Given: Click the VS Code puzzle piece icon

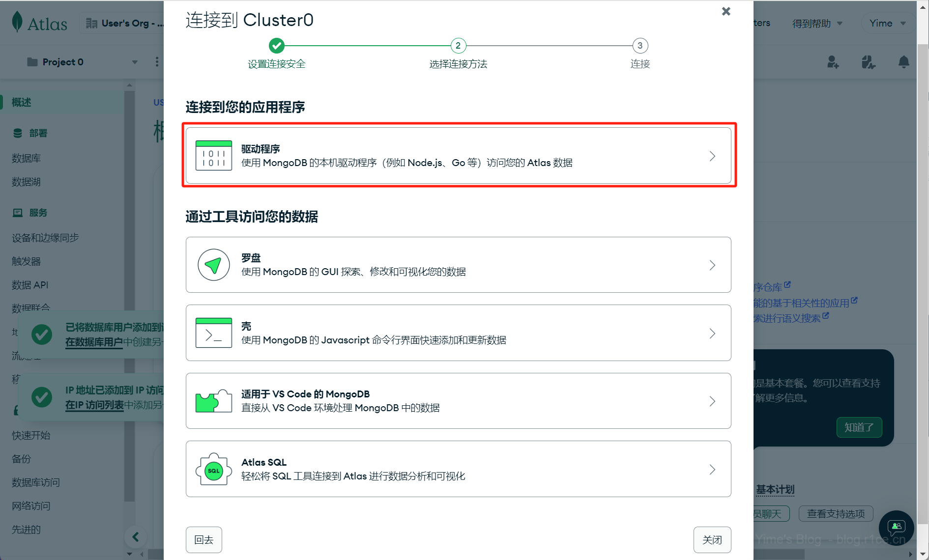Looking at the screenshot, I should tap(213, 401).
